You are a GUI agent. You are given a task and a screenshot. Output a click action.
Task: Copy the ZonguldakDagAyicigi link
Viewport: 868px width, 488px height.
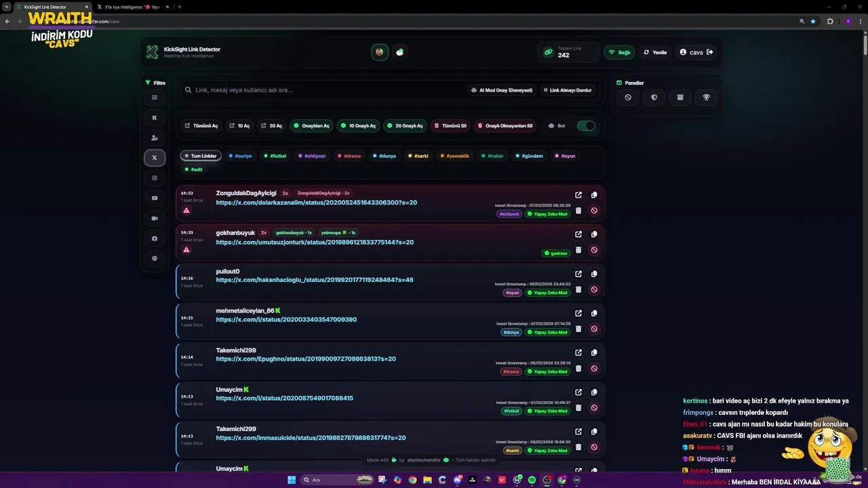(x=594, y=195)
